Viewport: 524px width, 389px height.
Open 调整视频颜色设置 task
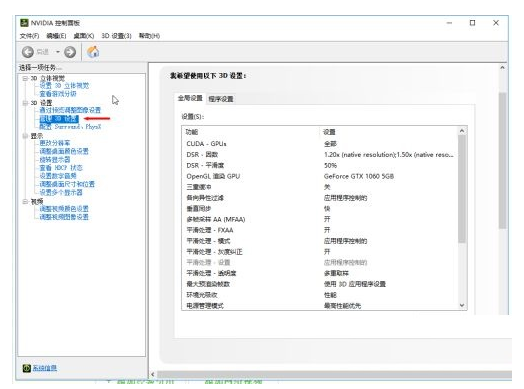click(x=64, y=209)
